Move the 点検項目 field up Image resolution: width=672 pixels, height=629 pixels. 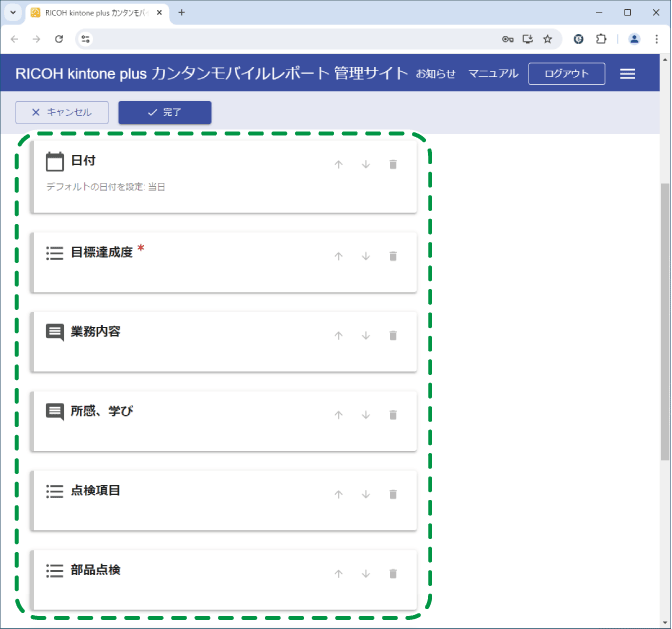click(x=339, y=494)
